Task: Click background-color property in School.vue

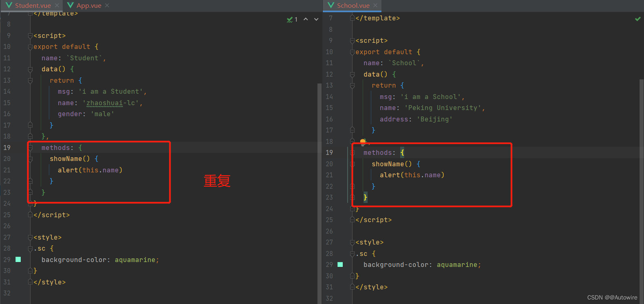Action: (x=396, y=265)
